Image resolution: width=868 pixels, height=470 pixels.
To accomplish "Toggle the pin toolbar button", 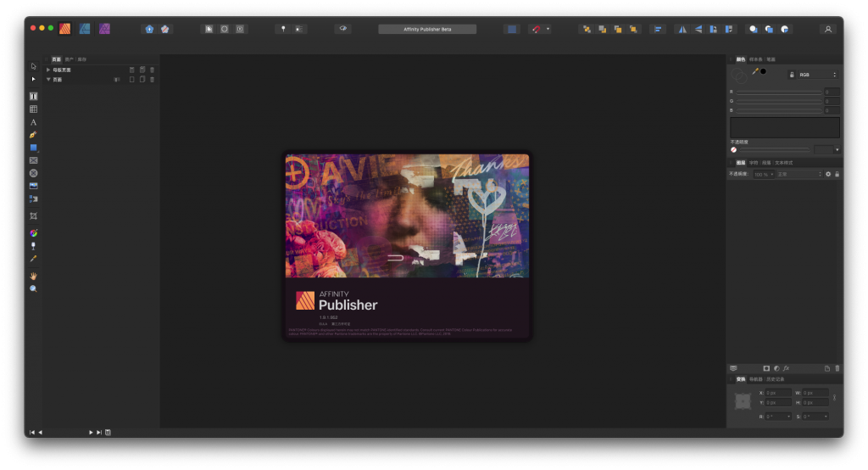I will click(x=283, y=29).
